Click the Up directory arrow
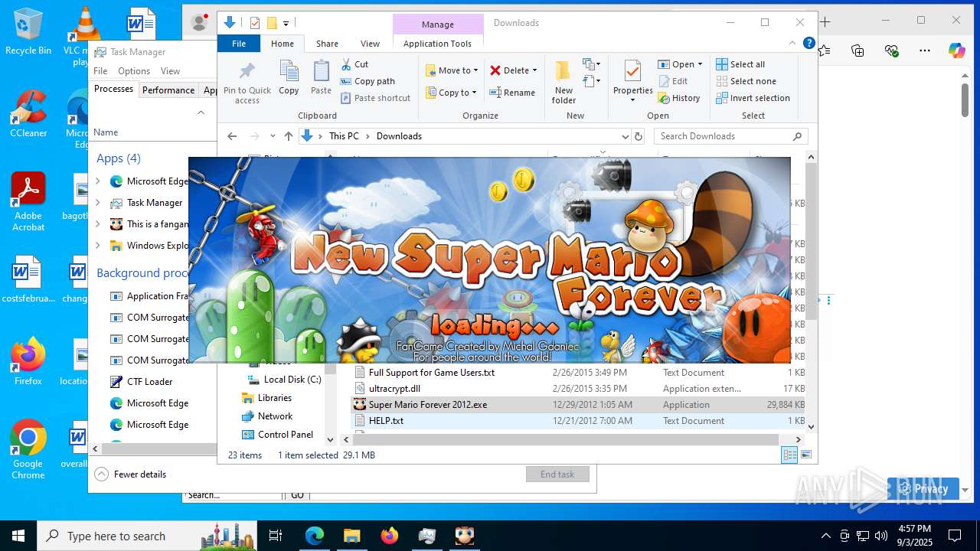Screen dimensions: 980x551 tap(288, 136)
